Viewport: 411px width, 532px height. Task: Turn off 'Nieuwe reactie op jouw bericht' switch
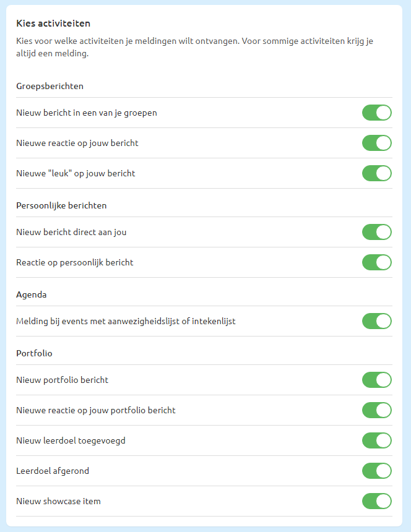point(377,143)
